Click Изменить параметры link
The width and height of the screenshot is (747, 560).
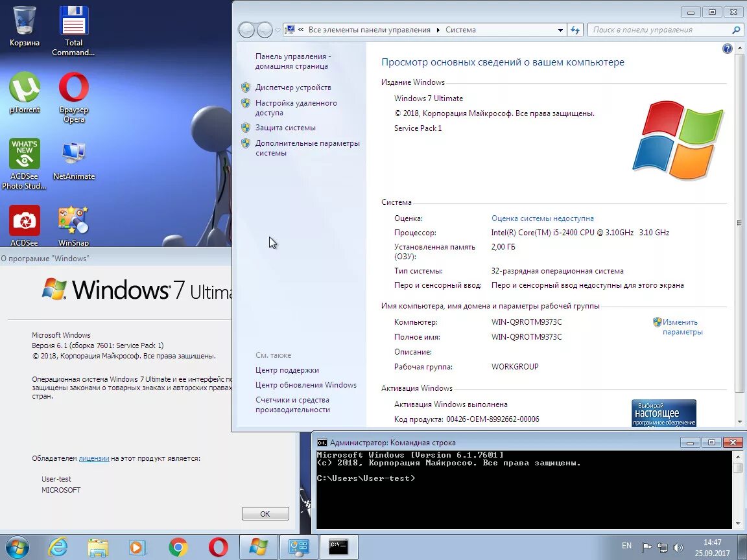[x=682, y=327]
